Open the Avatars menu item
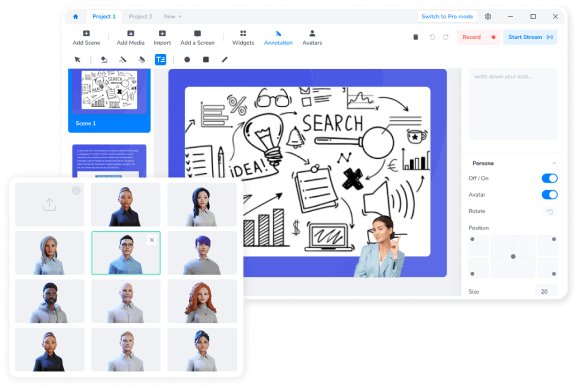 coord(312,38)
